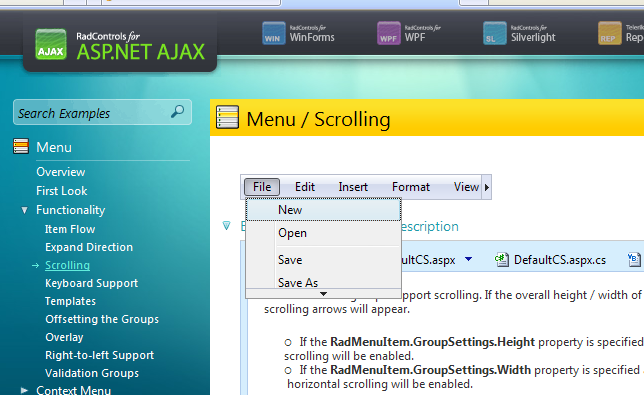The width and height of the screenshot is (644, 395).
Task: Go to the First Look link
Action: [62, 191]
